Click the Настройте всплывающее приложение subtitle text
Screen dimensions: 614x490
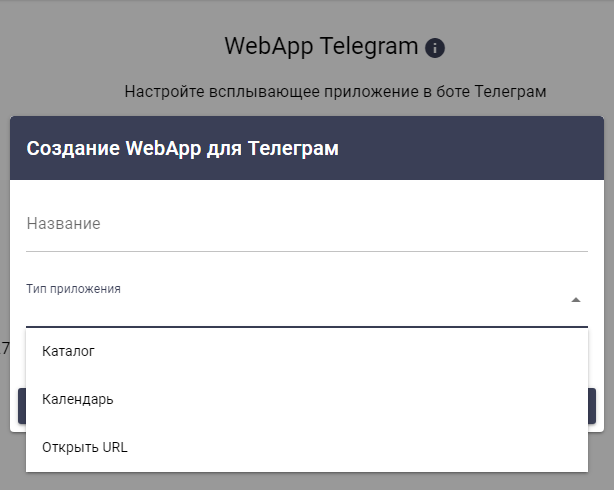tap(335, 92)
